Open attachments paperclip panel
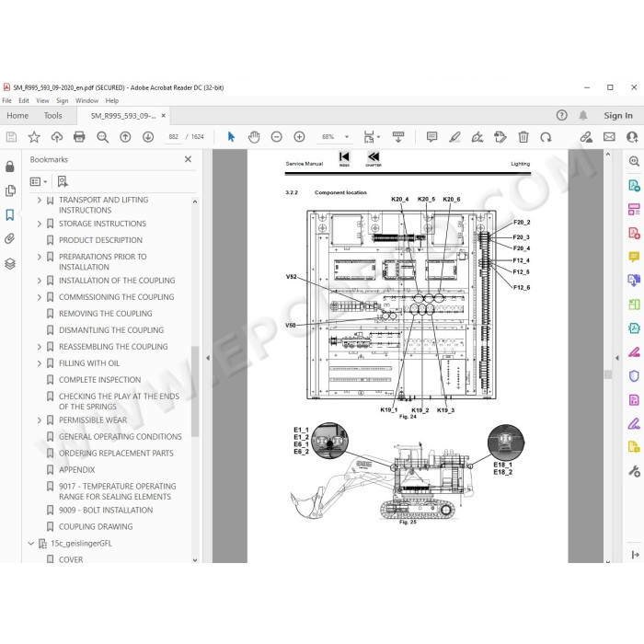The height and width of the screenshot is (644, 644). pyautogui.click(x=10, y=238)
